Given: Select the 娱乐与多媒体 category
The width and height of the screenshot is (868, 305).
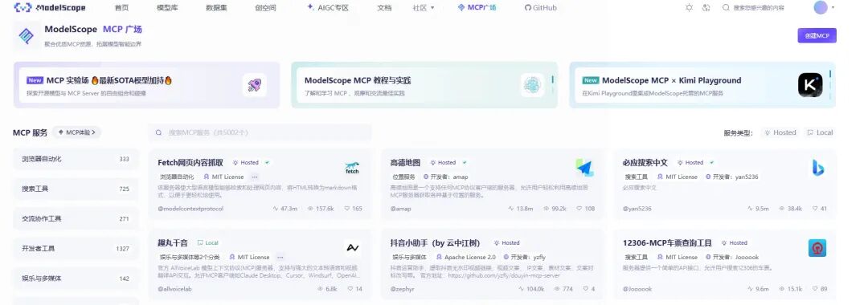Looking at the screenshot, I should (x=76, y=278).
